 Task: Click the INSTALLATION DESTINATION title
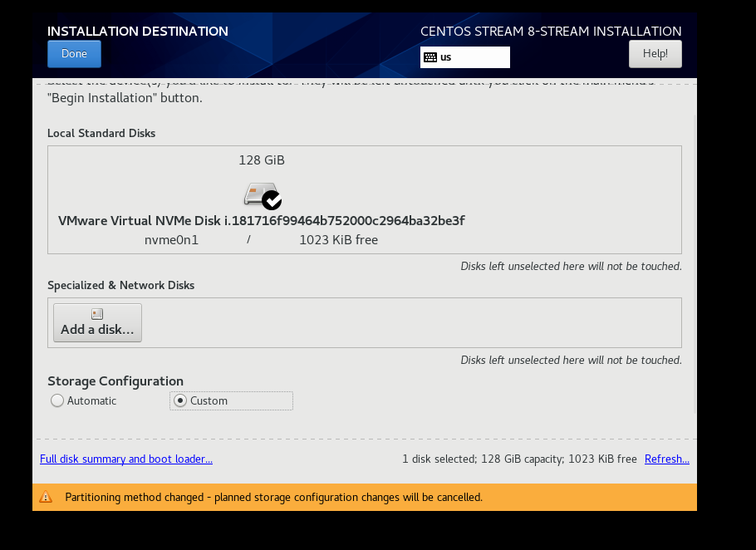click(x=137, y=32)
